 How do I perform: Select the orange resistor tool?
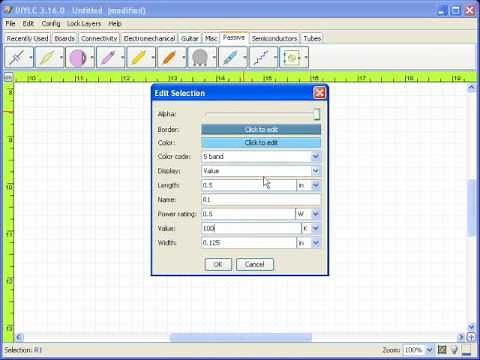[169, 57]
